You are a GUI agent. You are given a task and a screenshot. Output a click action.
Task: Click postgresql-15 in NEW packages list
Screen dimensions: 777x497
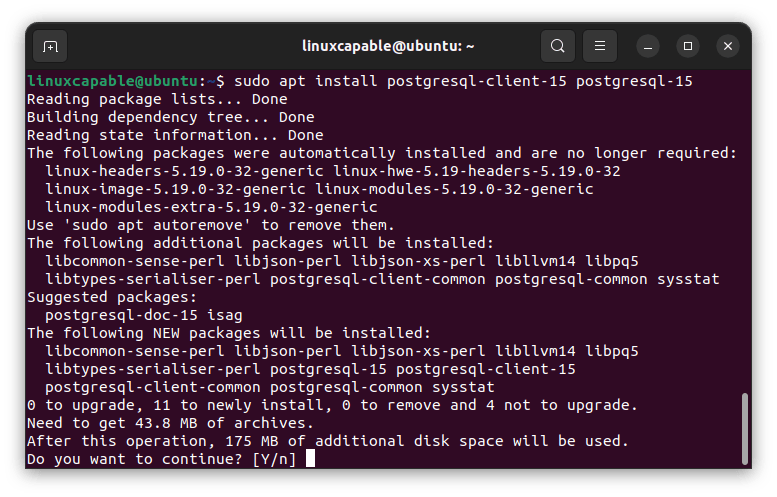coord(328,369)
